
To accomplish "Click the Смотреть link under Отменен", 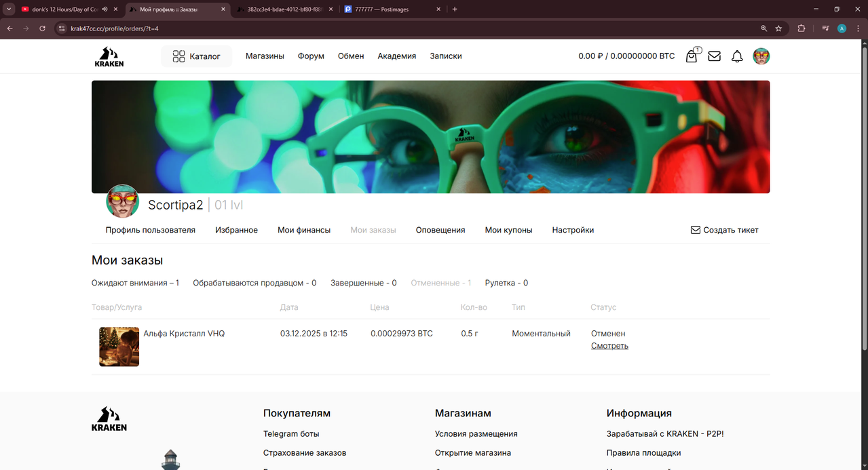I will [x=609, y=346].
